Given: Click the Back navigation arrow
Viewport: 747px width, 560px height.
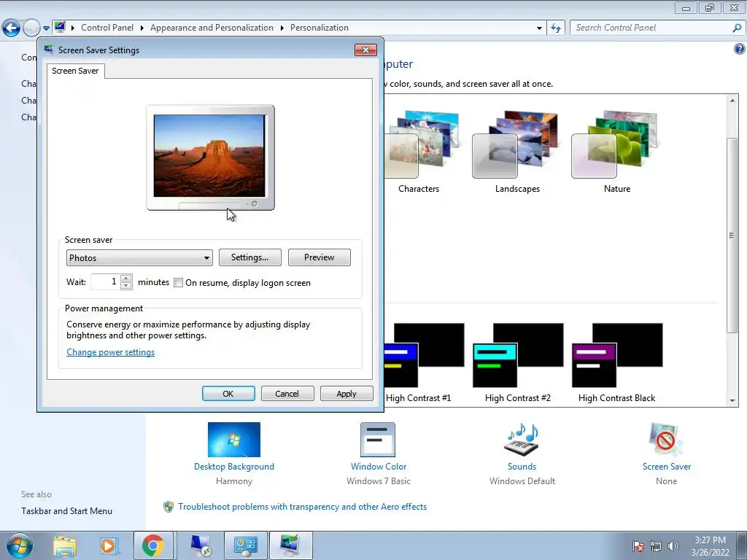Looking at the screenshot, I should (x=11, y=28).
